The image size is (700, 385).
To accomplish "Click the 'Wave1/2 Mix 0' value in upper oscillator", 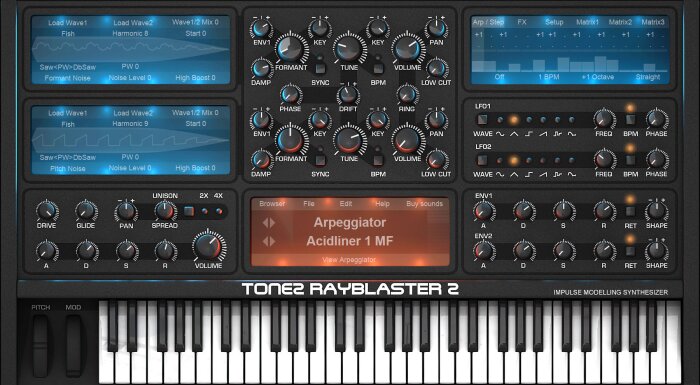I will (196, 22).
